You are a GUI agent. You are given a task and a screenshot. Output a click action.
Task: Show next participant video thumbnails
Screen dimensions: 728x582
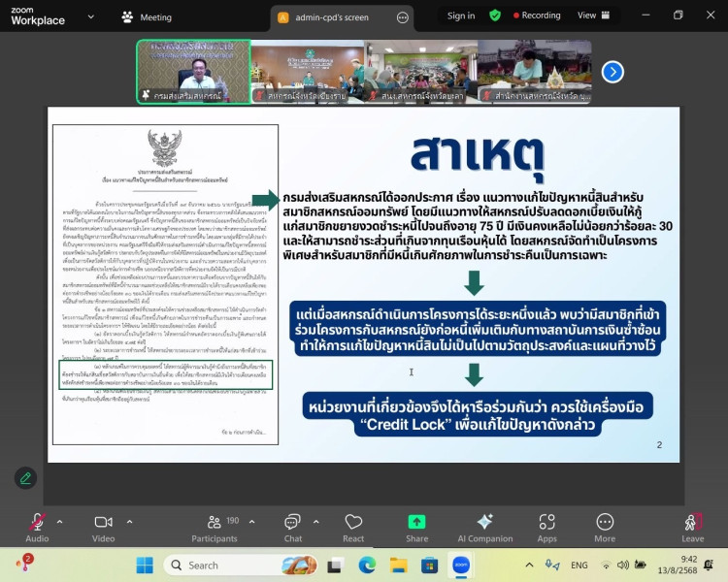[x=612, y=71]
